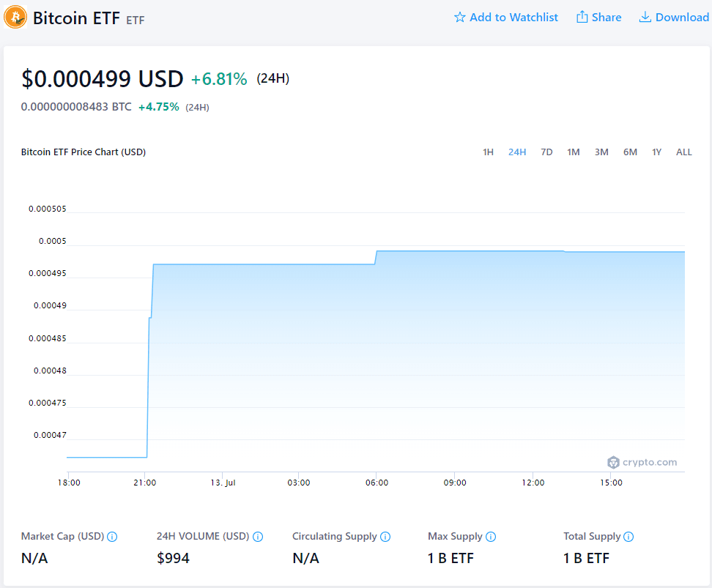Screen dimensions: 712x588
Task: Click the download arrow icon
Action: click(645, 17)
